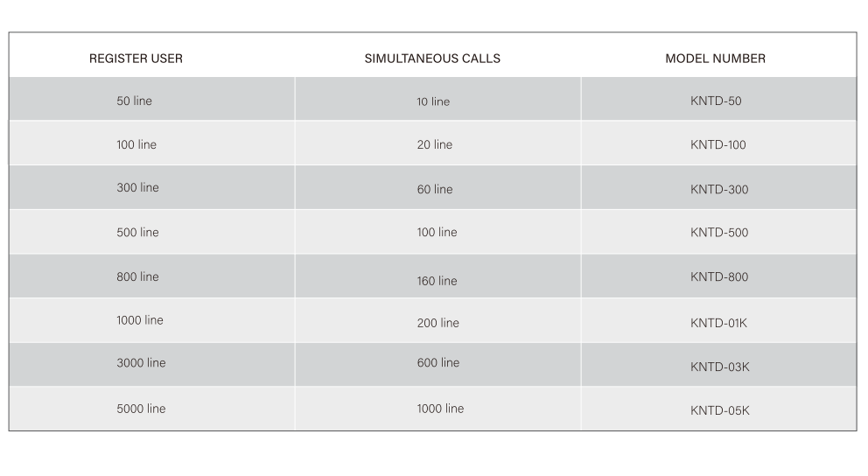Click the SIMULTANEOUS CALLS column header
868x476 pixels.
[x=432, y=59]
